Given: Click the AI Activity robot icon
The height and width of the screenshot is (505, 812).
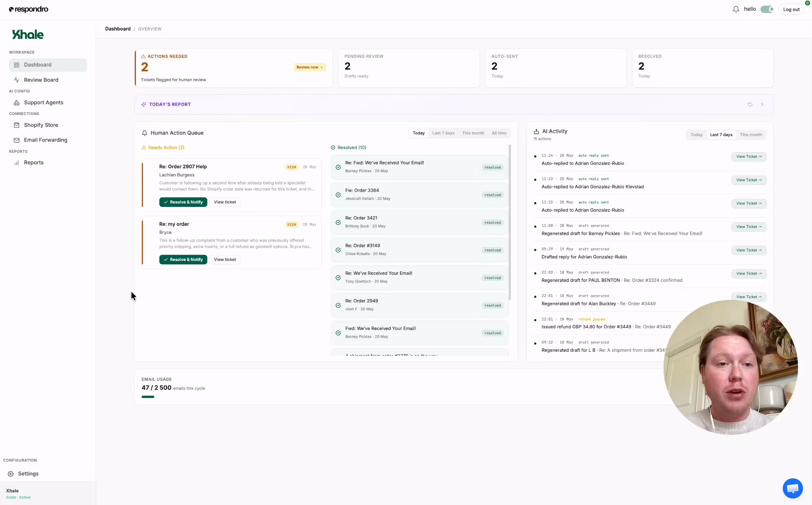Looking at the screenshot, I should (x=536, y=132).
